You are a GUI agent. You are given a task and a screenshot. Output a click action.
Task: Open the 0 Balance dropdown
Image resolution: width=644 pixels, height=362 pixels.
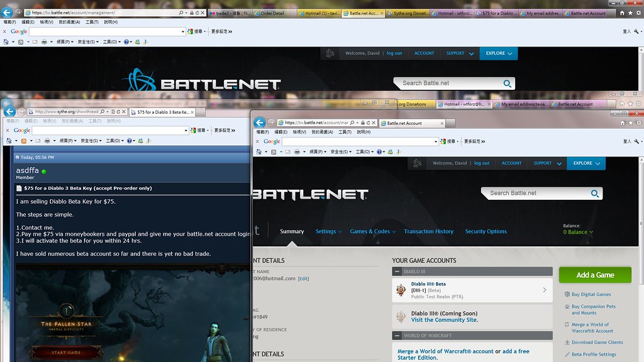(x=578, y=233)
